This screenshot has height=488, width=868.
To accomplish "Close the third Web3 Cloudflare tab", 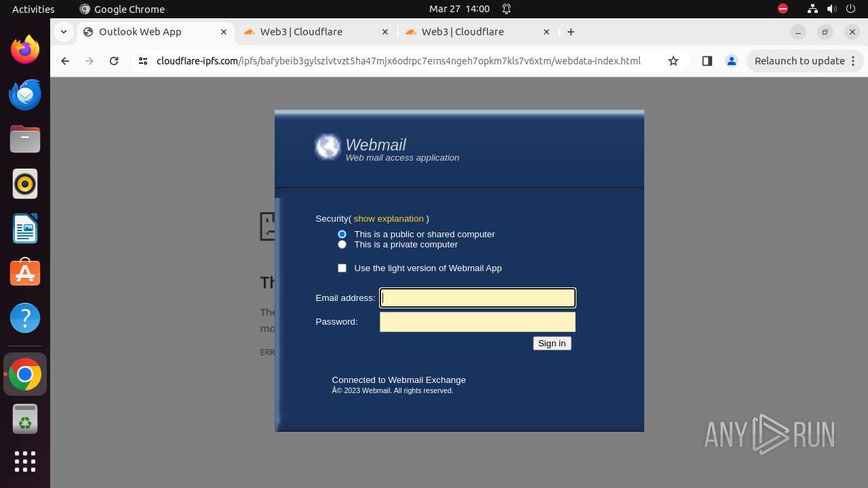I will pyautogui.click(x=547, y=32).
